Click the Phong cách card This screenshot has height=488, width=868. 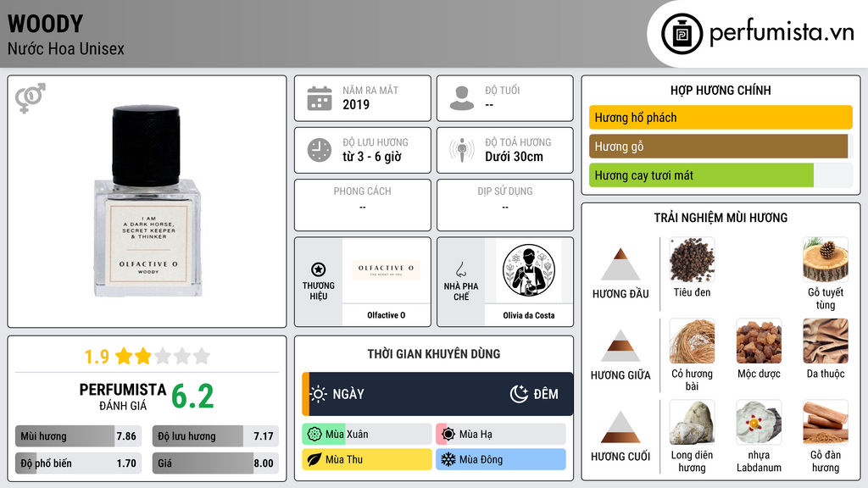(363, 205)
